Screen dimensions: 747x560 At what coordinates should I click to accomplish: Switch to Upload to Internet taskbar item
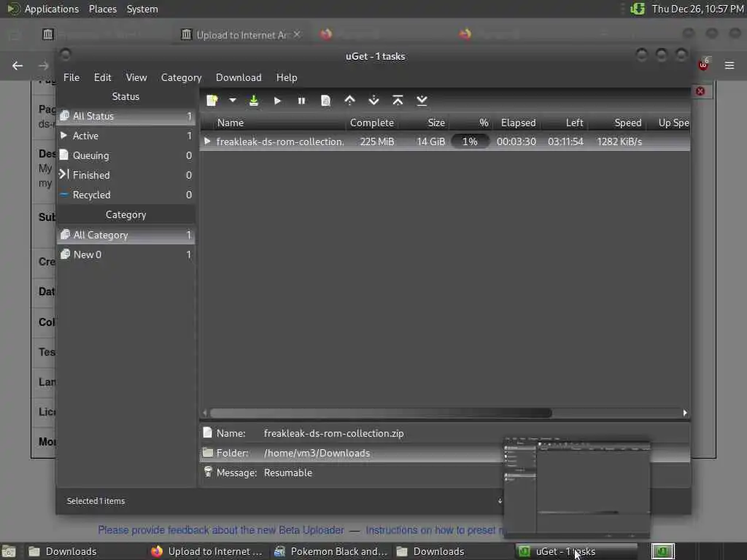tap(207, 551)
